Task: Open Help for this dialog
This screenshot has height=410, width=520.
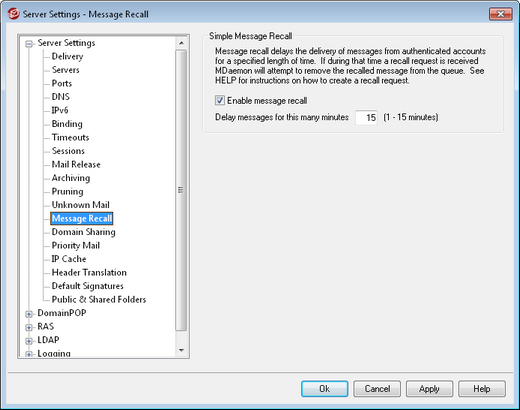Action: [x=482, y=389]
